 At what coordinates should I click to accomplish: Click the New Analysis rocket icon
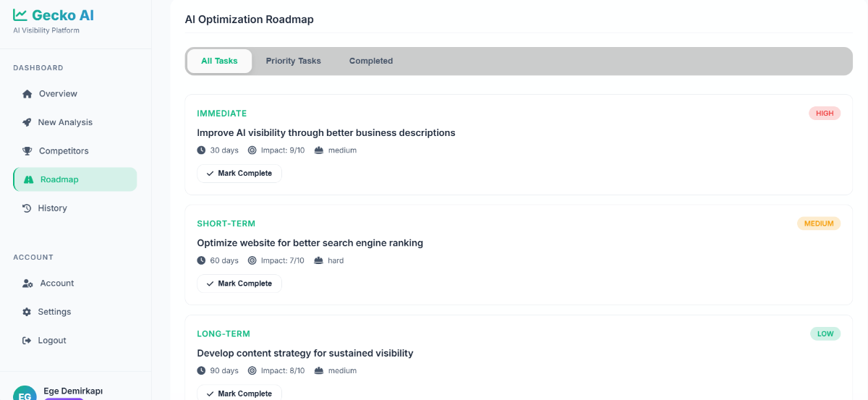(x=27, y=122)
